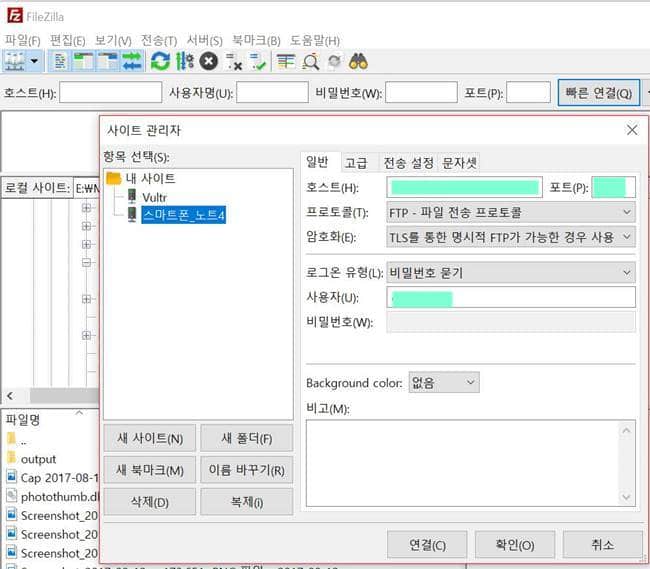The width and height of the screenshot is (650, 569).
Task: Switch to the 문자셋 tab
Action: (x=459, y=163)
